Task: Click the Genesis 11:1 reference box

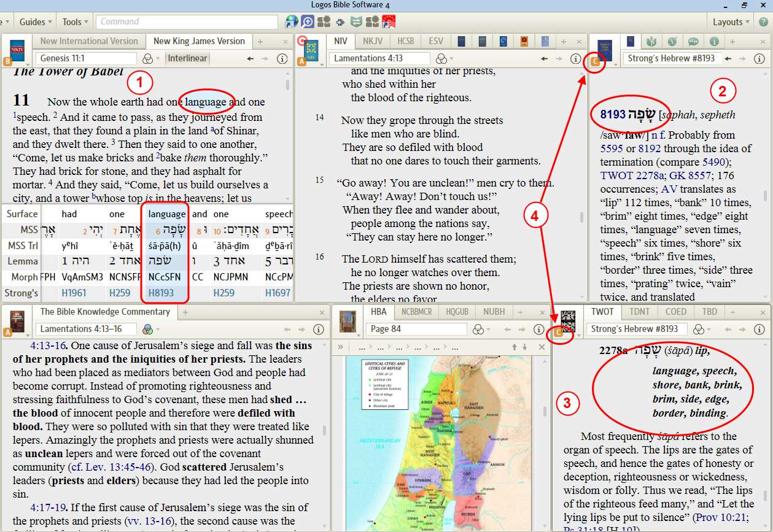Action: point(86,58)
